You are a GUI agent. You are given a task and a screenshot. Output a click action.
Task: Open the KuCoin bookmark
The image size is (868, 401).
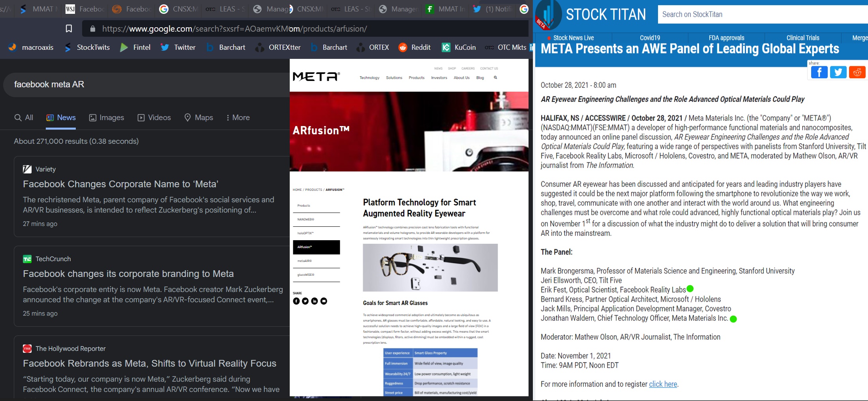point(459,47)
